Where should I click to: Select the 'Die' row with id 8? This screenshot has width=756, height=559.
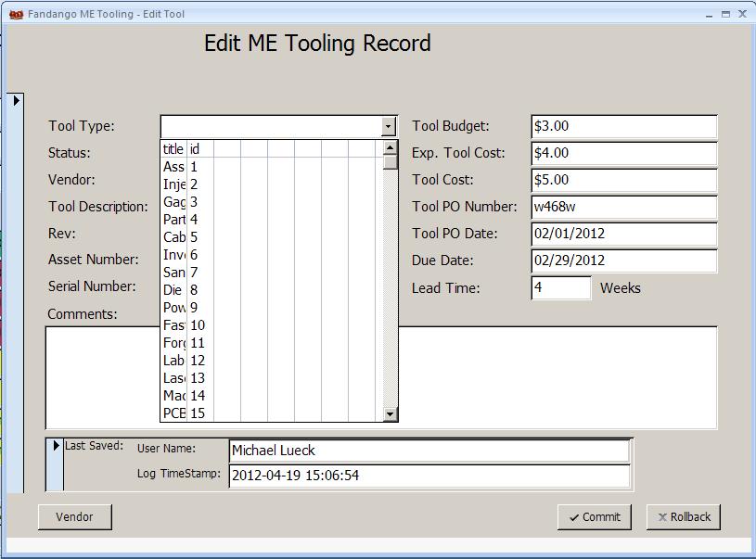click(271, 289)
